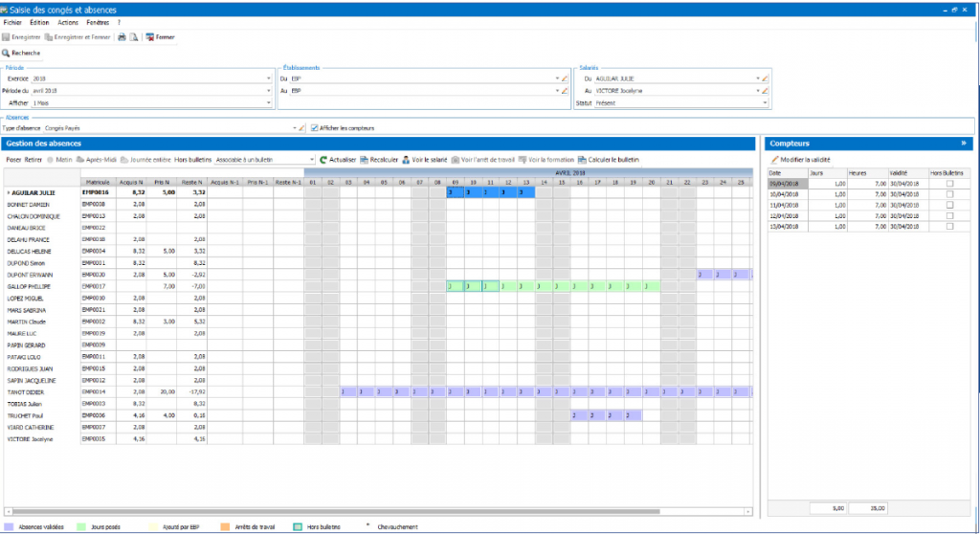
Task: Open the Statut Présent dropdown
Action: coord(765,103)
